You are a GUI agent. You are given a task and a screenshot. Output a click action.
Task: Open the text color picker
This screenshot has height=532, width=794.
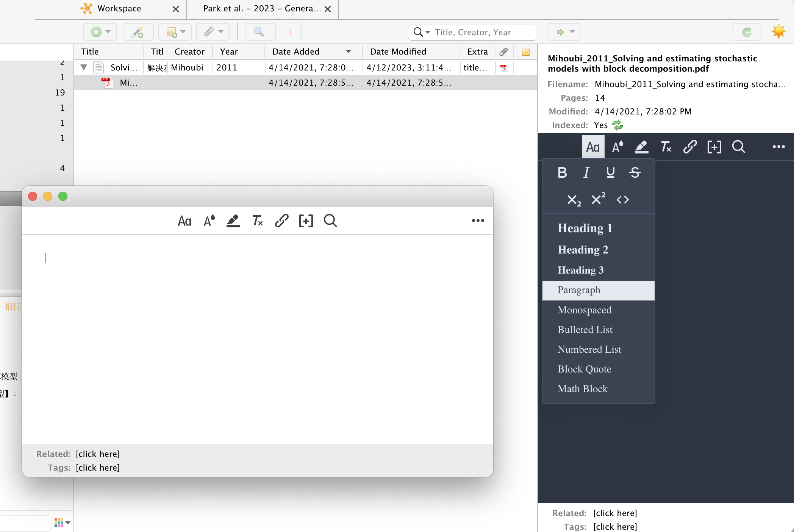coord(209,221)
